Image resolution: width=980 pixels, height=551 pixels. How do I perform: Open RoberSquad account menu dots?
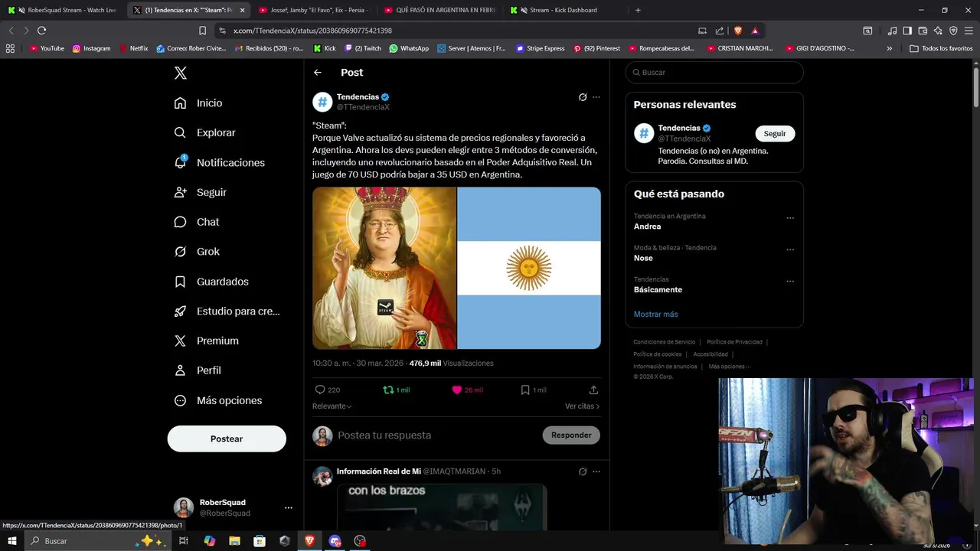288,507
